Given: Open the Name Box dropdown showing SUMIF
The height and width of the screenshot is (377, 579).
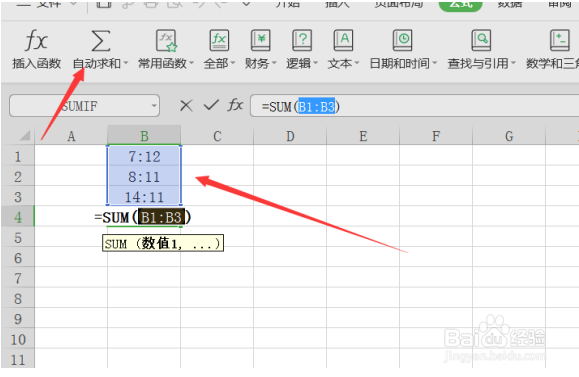Looking at the screenshot, I should [x=154, y=106].
